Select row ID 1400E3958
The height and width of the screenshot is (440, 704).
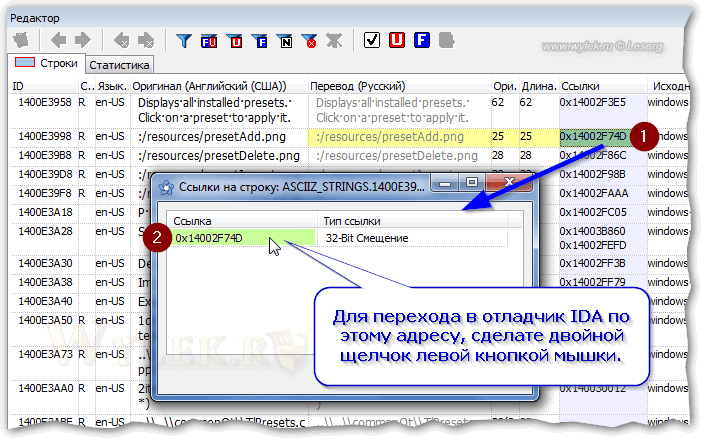click(44, 102)
